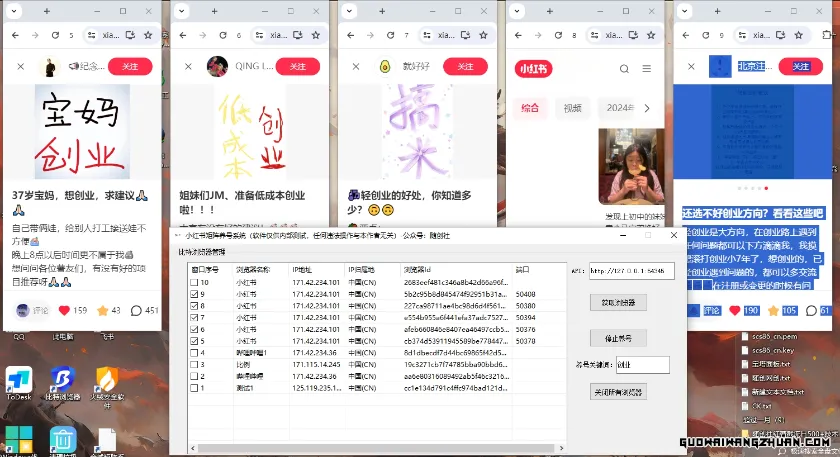Check the box for window row 4
Viewport: 840px width, 457px height.
pyautogui.click(x=194, y=353)
